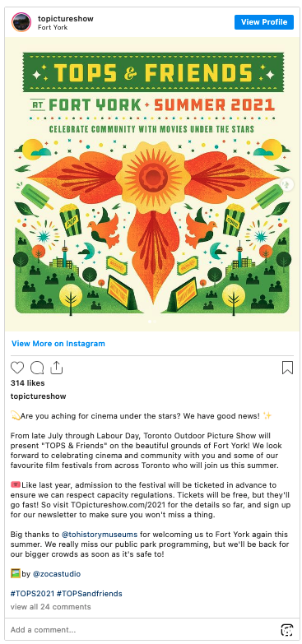
Task: Select the #TOPSandfriends hashtag
Action: (90, 594)
